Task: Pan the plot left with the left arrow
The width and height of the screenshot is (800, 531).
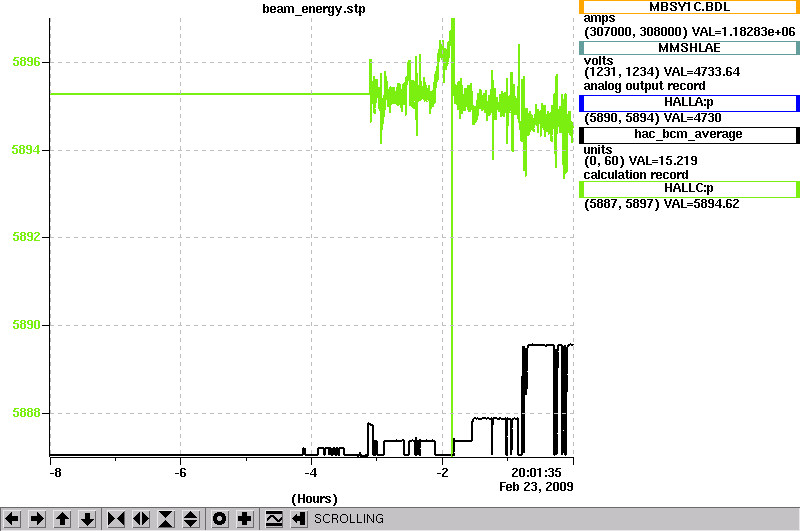Action: tap(12, 519)
